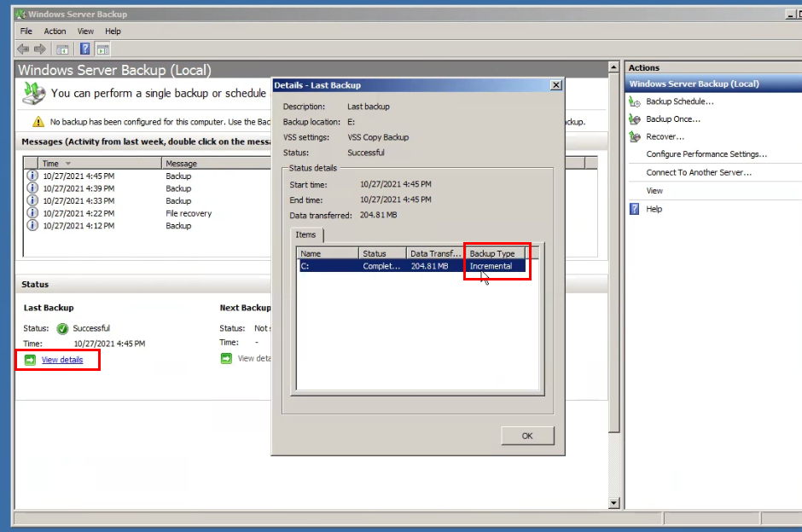Click the Forward arrow toolbar icon
This screenshot has width=802, height=532.
[x=40, y=49]
